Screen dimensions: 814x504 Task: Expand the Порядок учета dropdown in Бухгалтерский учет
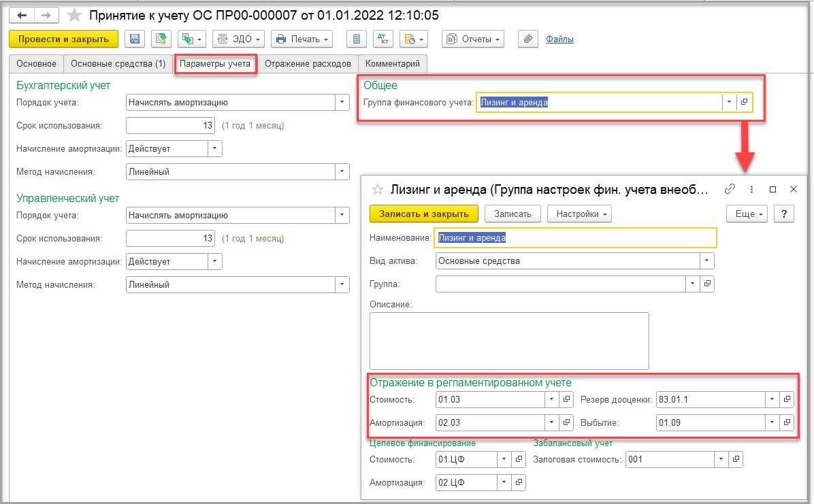(342, 102)
